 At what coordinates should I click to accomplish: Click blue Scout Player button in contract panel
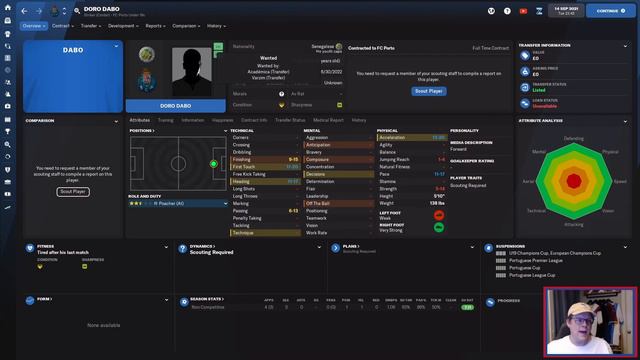coord(429,91)
